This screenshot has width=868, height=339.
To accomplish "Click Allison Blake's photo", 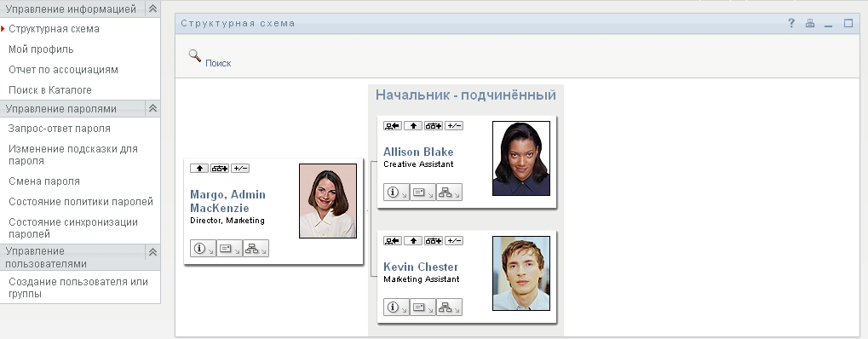I will pos(521,158).
